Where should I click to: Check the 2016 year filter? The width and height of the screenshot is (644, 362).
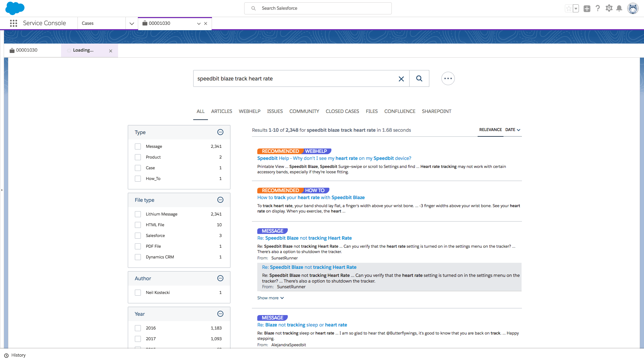pos(138,328)
